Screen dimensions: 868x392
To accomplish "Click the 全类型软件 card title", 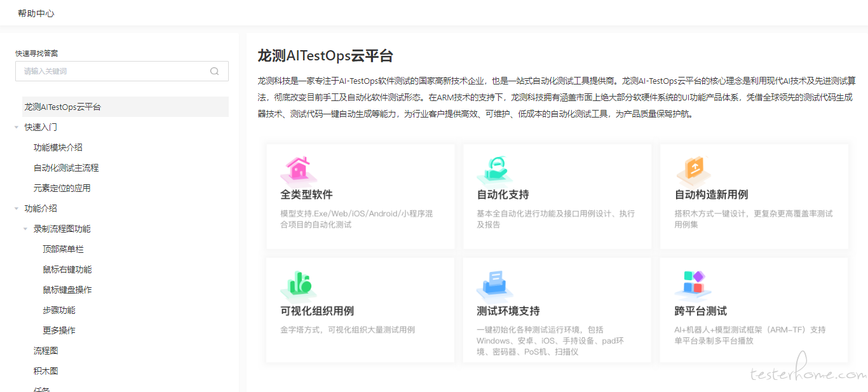I will [306, 194].
